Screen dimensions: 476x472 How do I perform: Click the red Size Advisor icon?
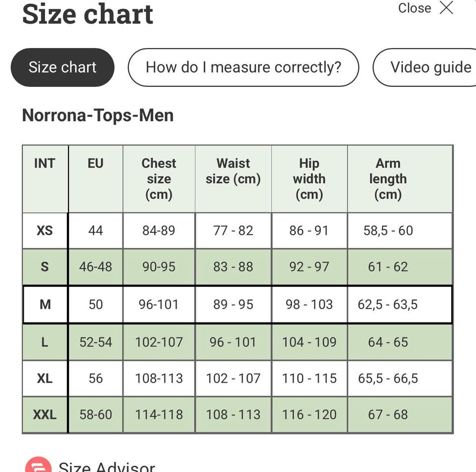pos(38,465)
